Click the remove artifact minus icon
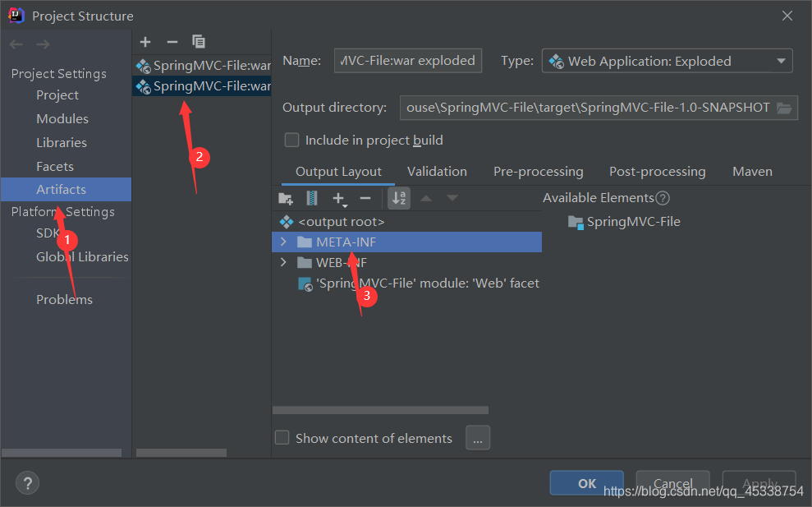The height and width of the screenshot is (507, 812). coord(172,42)
